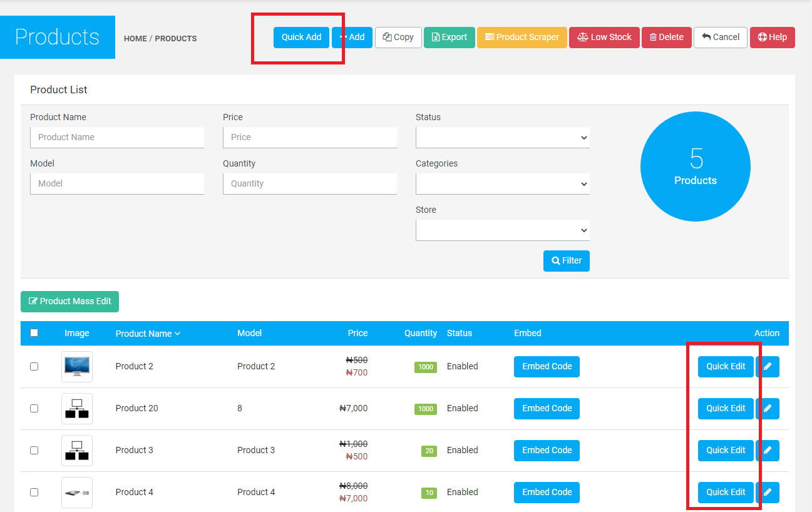The height and width of the screenshot is (512, 812).
Task: Open pencil edit icon for Product 3
Action: point(768,451)
